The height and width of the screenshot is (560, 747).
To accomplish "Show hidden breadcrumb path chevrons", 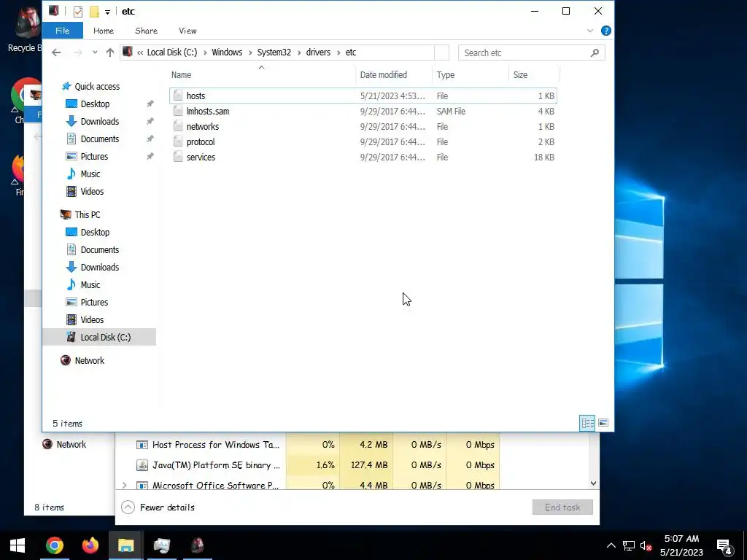I will [140, 52].
